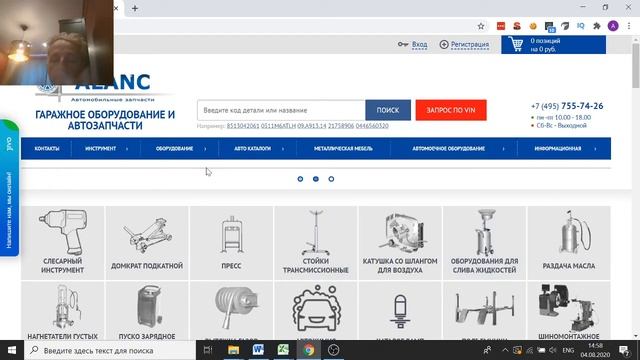The image size is (640, 360).
Task: Open the НАГНЕТАТЕЛИ ГУСТЫХ category
Action: (62, 310)
